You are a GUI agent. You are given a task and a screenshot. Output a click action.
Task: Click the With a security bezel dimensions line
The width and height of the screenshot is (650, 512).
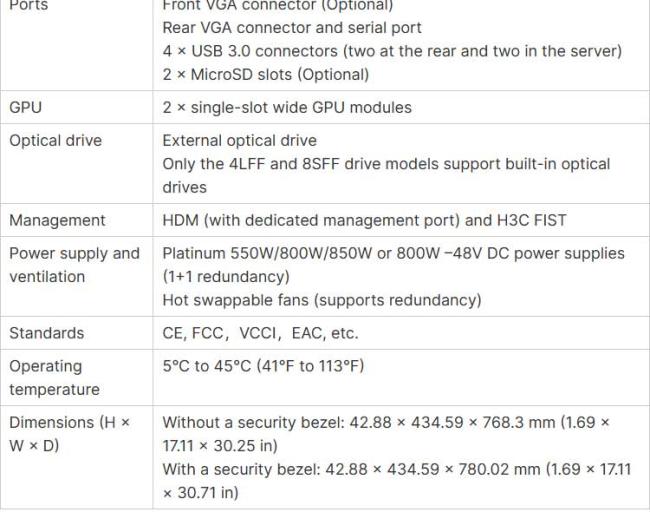click(397, 481)
